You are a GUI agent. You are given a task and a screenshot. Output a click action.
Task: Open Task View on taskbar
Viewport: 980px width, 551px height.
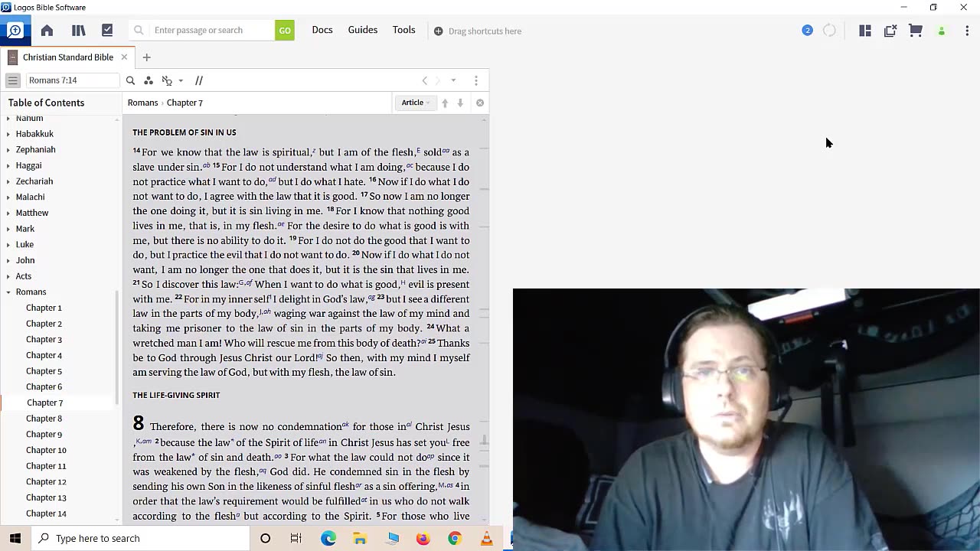point(296,538)
